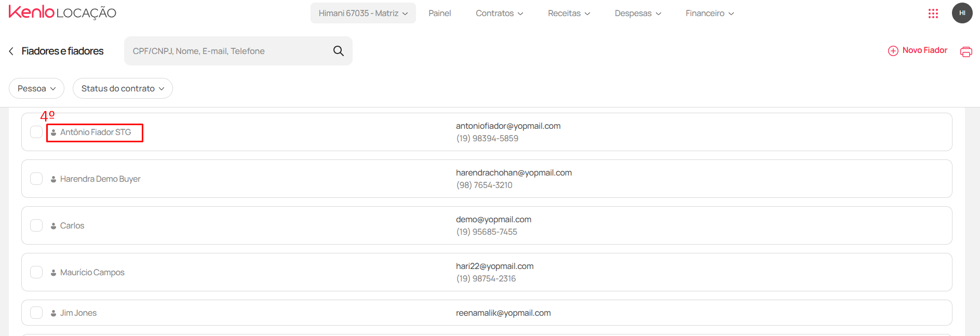Screen dimensions: 980x336
Task: Click email reenamalik@yopmail.com
Action: (x=503, y=313)
